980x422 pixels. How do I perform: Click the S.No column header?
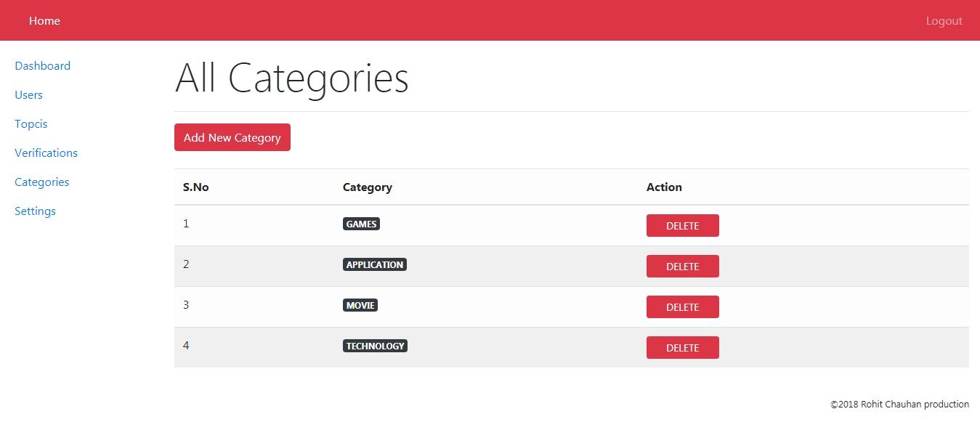click(x=195, y=187)
